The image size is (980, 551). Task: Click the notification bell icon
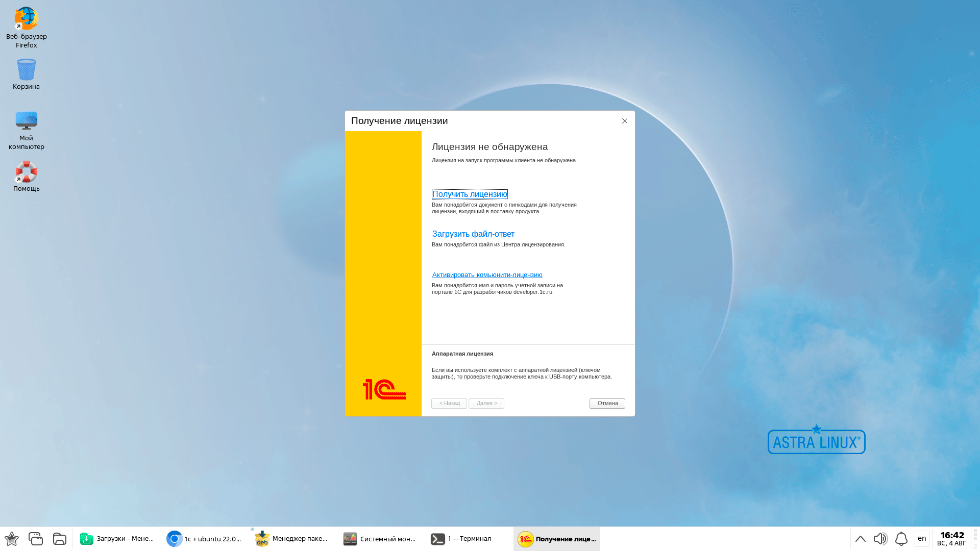pos(900,538)
